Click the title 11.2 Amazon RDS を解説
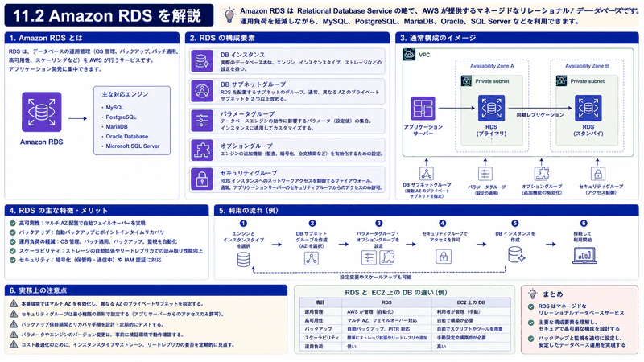Image resolution: width=644 pixels, height=362 pixels. coord(107,15)
